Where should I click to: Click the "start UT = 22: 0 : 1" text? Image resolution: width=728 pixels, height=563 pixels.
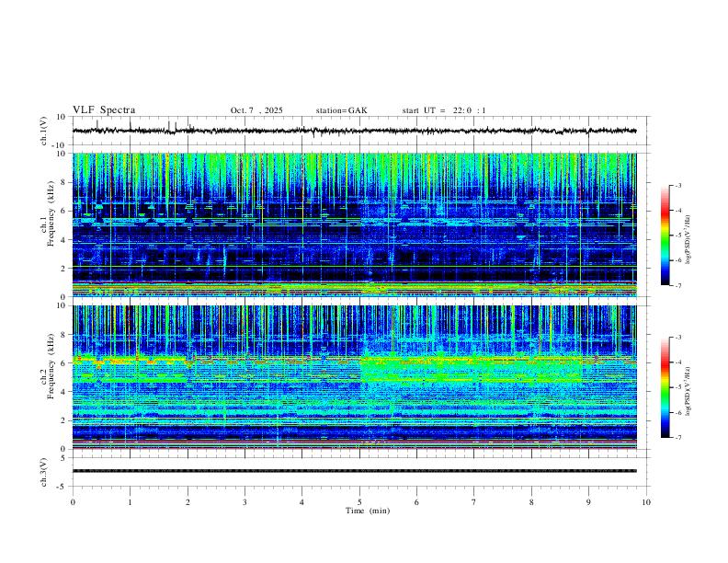click(x=444, y=110)
